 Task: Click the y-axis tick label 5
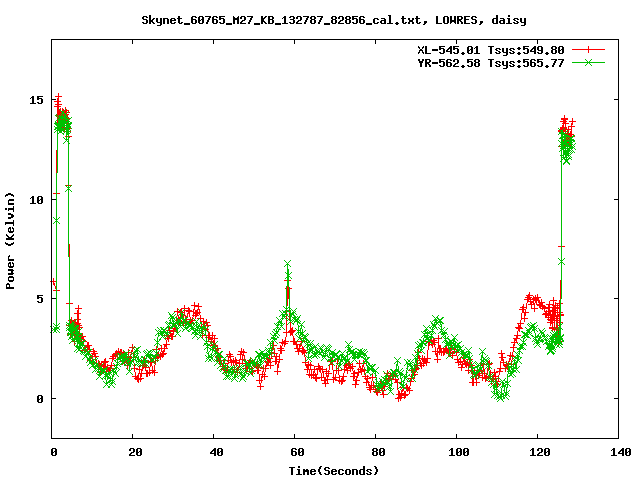point(40,299)
